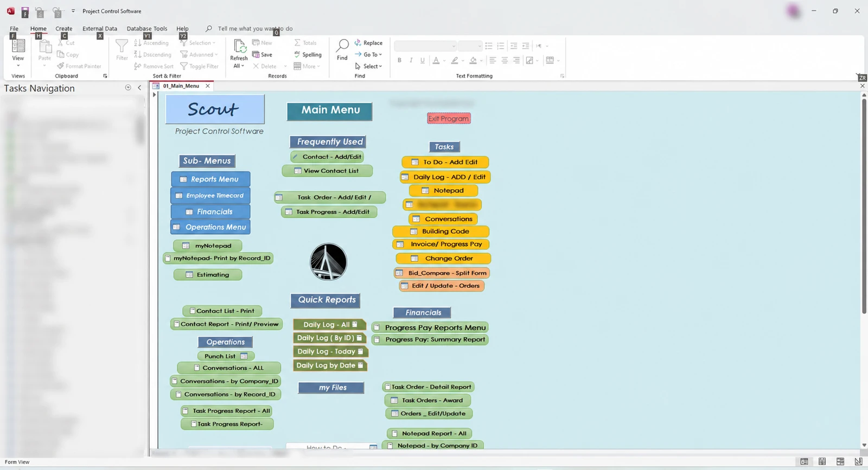This screenshot has height=470, width=868.
Task: Apply Underline text formatting
Action: click(423, 60)
